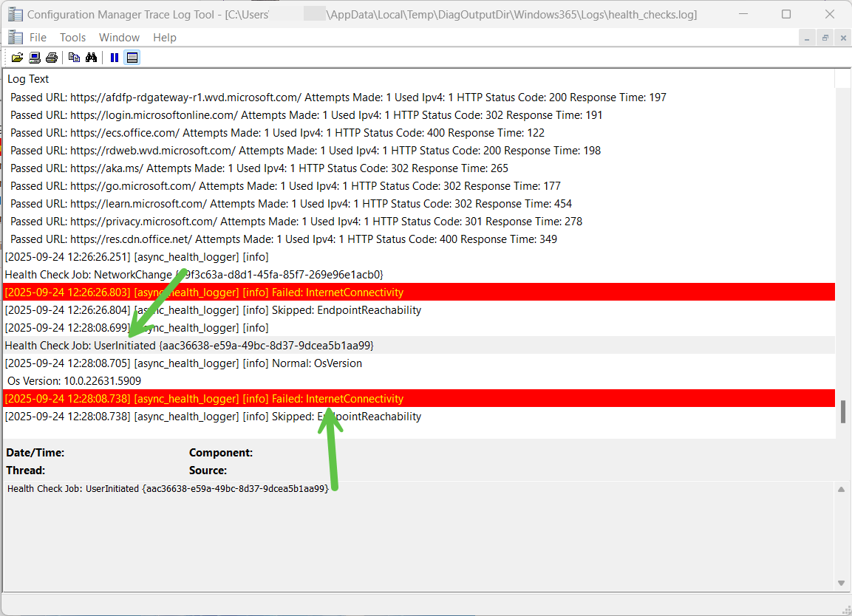Select the Os Version 10.0.22631.5909 log line
Image resolution: width=852 pixels, height=616 pixels.
(x=74, y=381)
